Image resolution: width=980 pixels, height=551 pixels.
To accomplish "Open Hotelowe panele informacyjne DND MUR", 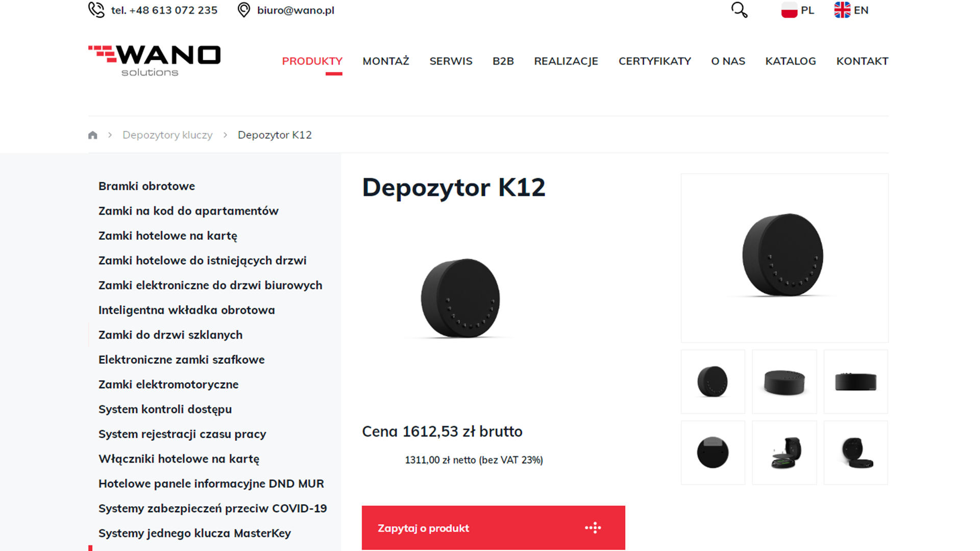I will pos(211,484).
